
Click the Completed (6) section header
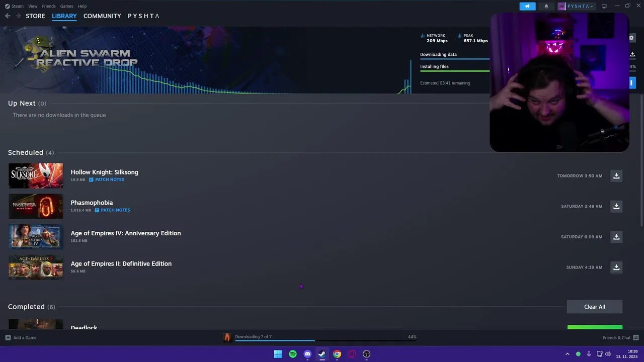[31, 307]
